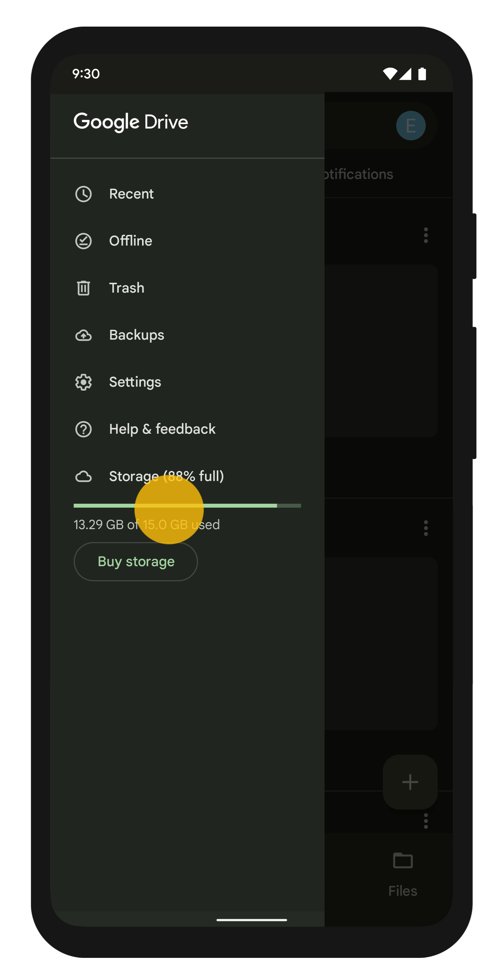Image resolution: width=504 pixels, height=980 pixels.
Task: Tap the plus floating action button
Action: point(410,782)
